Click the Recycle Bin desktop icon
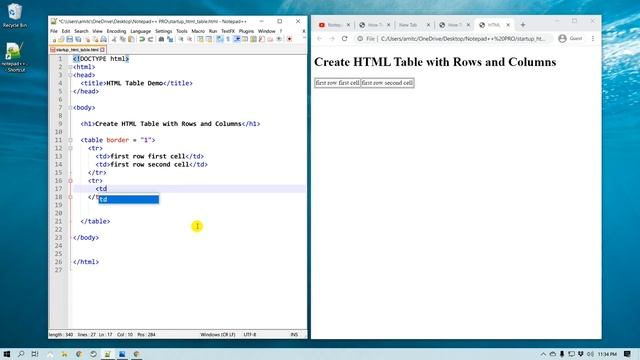The width and height of the screenshot is (640, 360). 15,16
